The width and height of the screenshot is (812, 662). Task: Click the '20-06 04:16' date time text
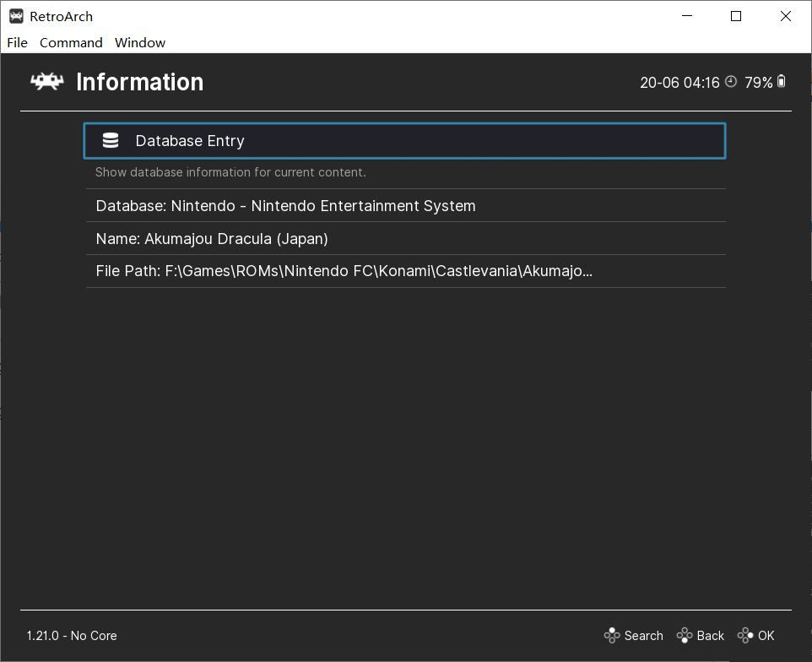pos(679,83)
